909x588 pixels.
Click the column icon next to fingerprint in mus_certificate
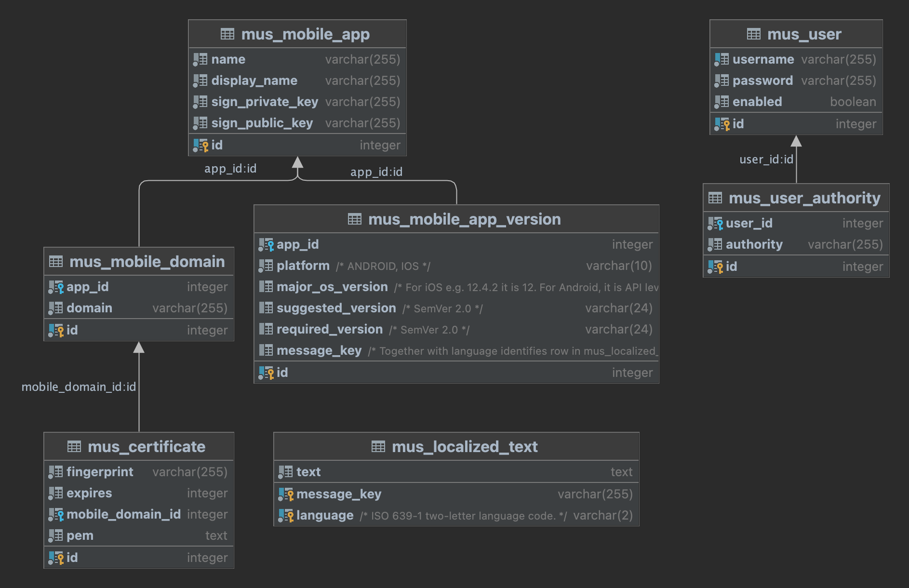[56, 471]
